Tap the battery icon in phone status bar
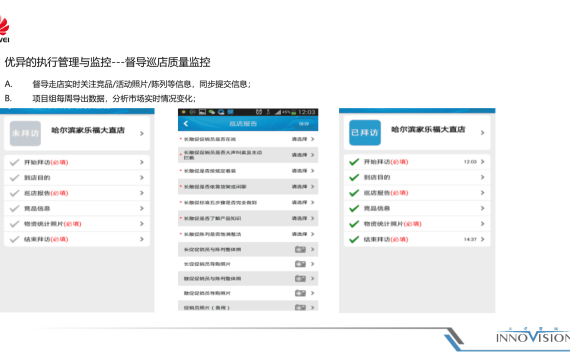 pyautogui.click(x=293, y=112)
